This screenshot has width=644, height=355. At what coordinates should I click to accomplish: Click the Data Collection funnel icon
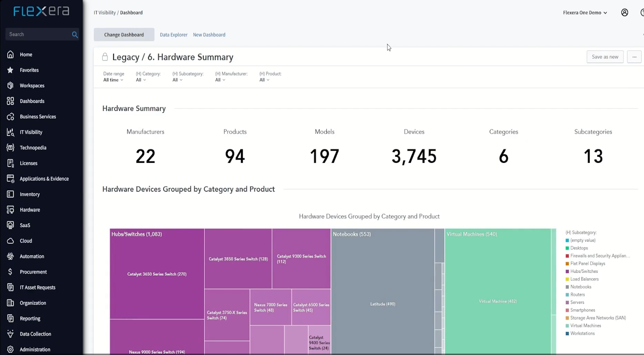click(x=10, y=334)
